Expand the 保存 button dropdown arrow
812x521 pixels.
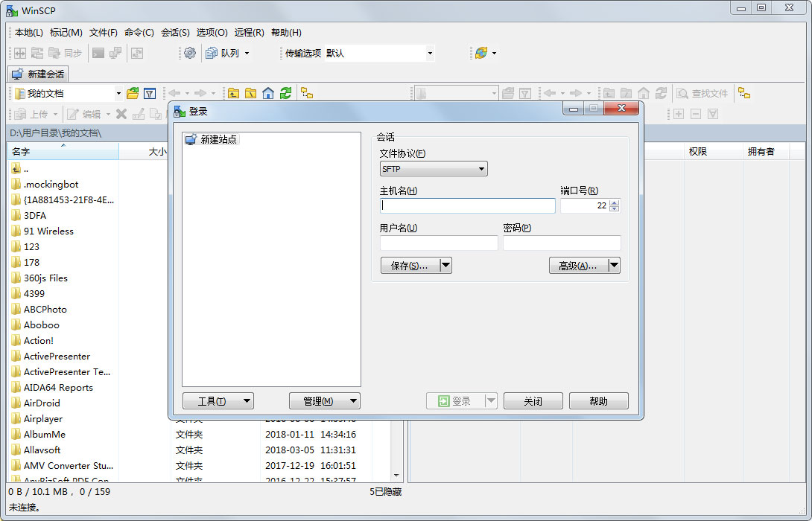coord(446,266)
